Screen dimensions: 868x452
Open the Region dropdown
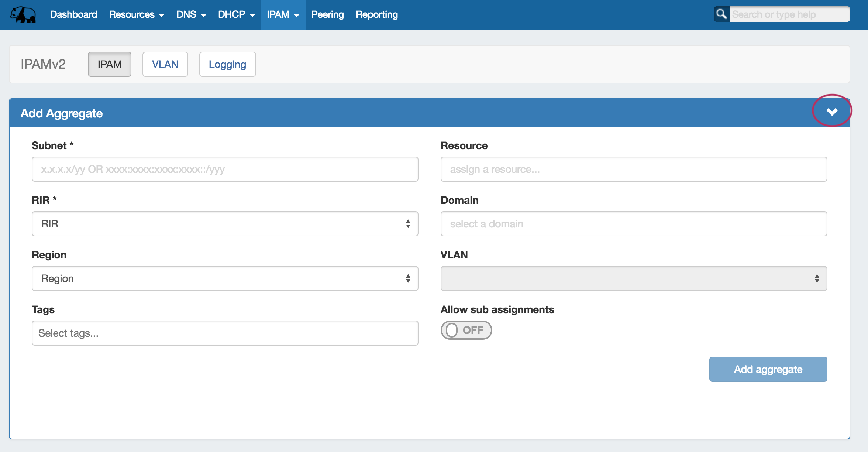click(x=225, y=278)
